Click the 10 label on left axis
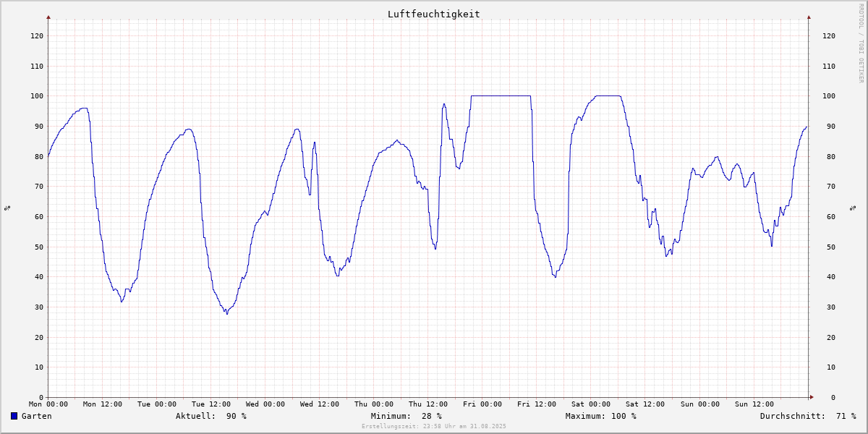 click(39, 367)
